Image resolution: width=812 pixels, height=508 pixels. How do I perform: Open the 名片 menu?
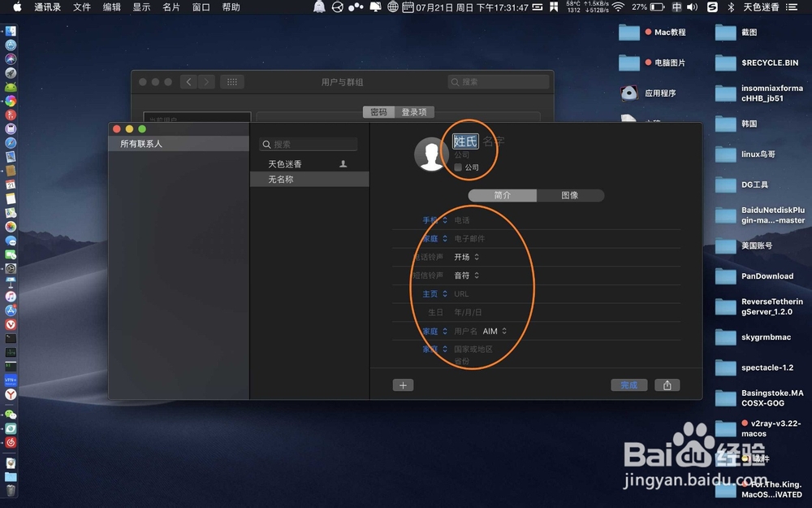click(x=171, y=7)
